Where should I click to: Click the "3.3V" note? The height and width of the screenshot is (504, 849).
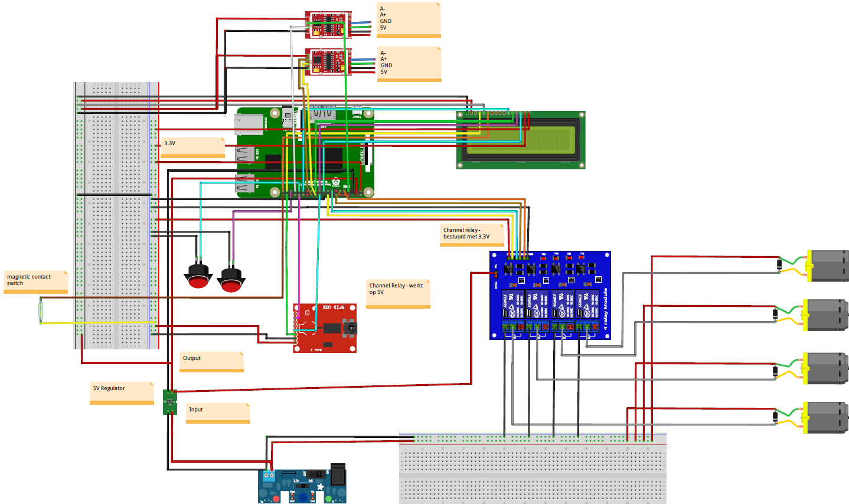(193, 148)
